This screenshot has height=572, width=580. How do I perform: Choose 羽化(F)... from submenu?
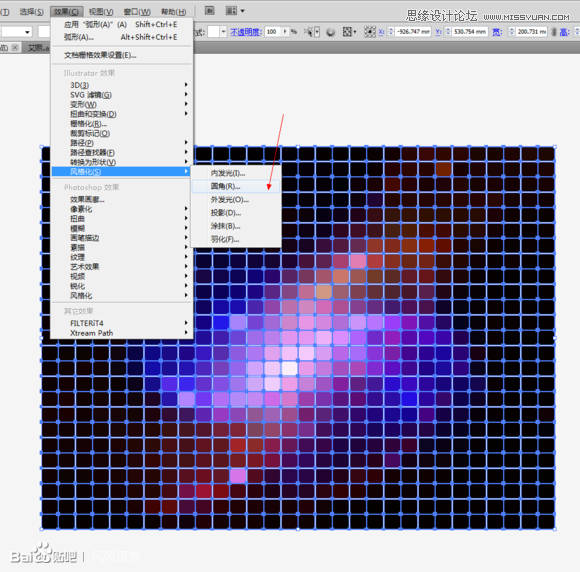[x=236, y=239]
